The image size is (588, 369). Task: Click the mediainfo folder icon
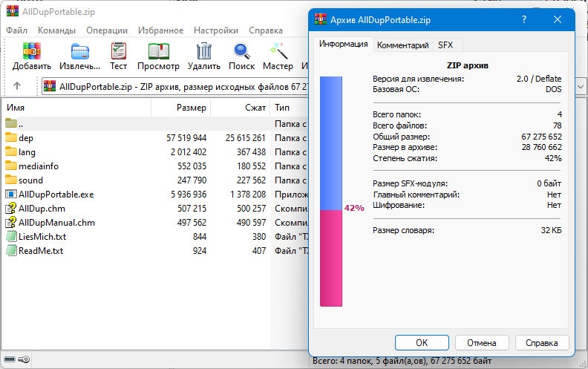coord(11,166)
